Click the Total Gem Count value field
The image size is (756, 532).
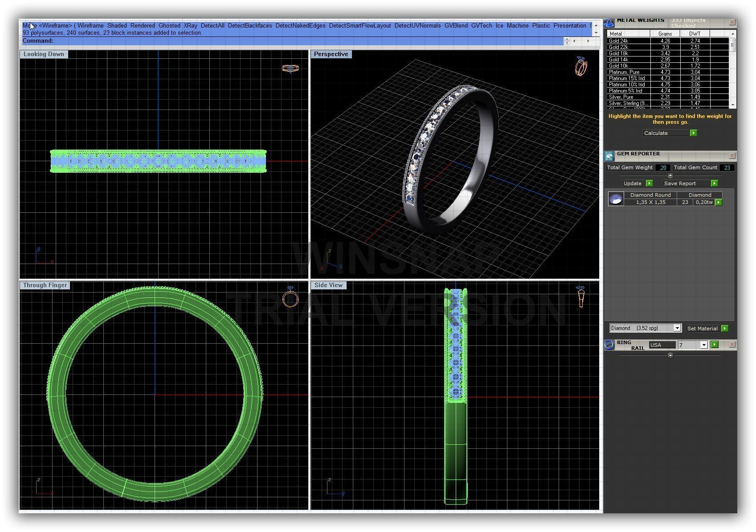pyautogui.click(x=727, y=168)
